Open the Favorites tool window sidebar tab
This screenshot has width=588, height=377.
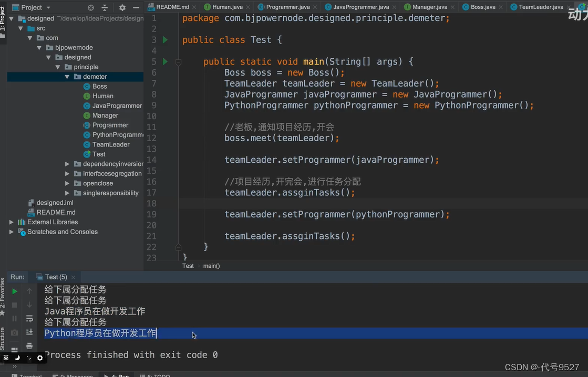click(x=3, y=297)
